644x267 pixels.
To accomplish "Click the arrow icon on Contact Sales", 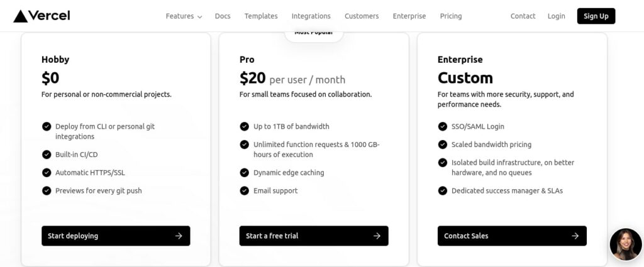I will coord(575,236).
